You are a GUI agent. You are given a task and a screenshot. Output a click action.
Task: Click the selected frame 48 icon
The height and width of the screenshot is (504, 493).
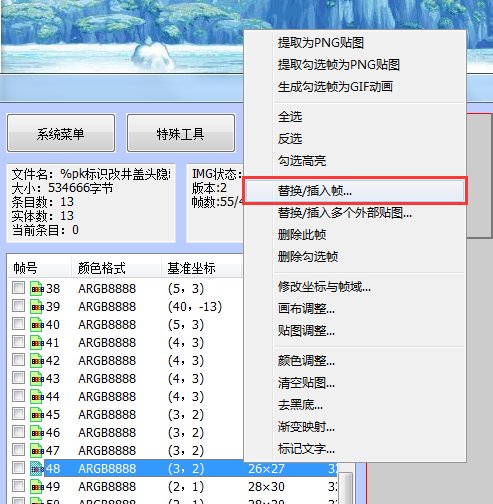(37, 469)
